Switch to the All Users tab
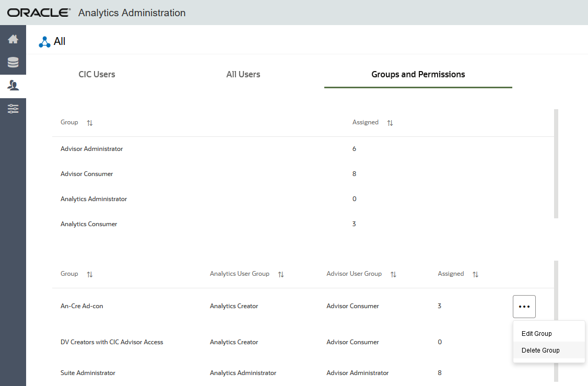 point(243,74)
